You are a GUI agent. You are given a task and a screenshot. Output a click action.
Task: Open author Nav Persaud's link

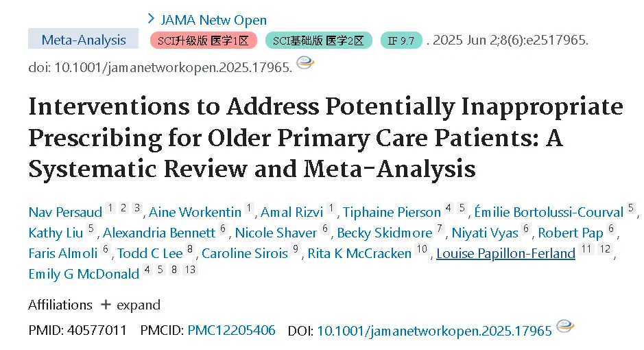tap(65, 212)
